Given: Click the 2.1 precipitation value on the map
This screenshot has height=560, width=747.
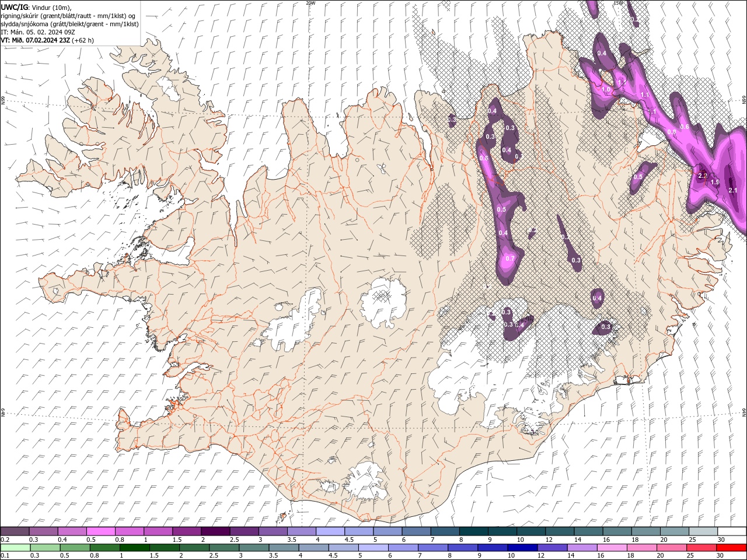Looking at the screenshot, I should tap(733, 190).
